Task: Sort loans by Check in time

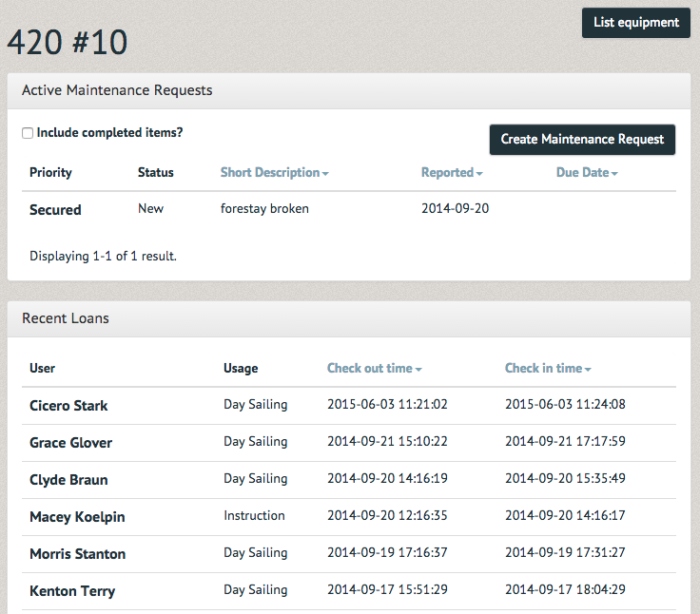Action: point(548,368)
